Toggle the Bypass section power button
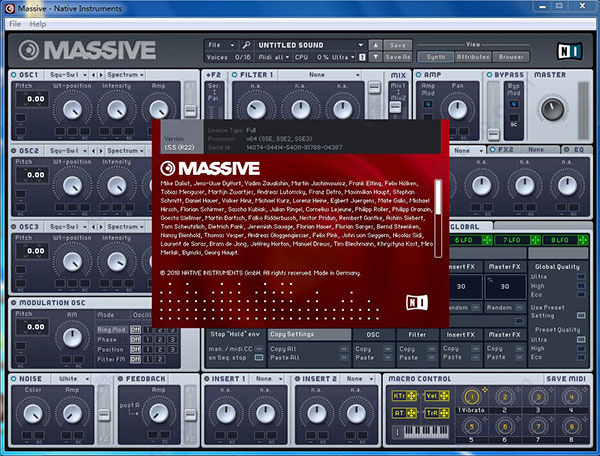Screen dimensions: 600x456 tap(491, 76)
